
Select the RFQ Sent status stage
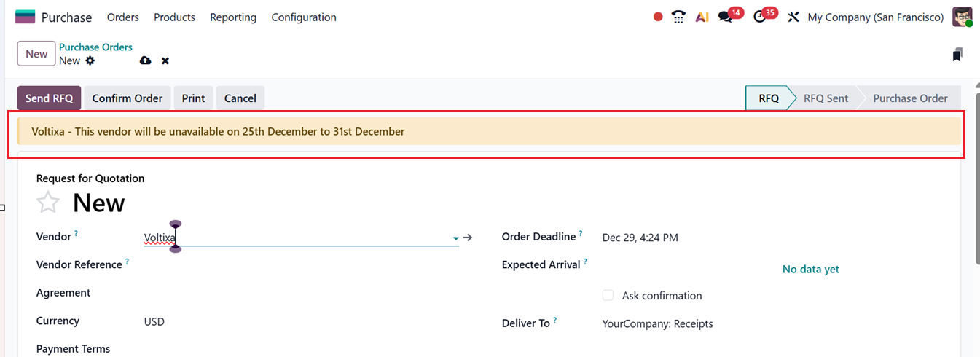pyautogui.click(x=826, y=98)
